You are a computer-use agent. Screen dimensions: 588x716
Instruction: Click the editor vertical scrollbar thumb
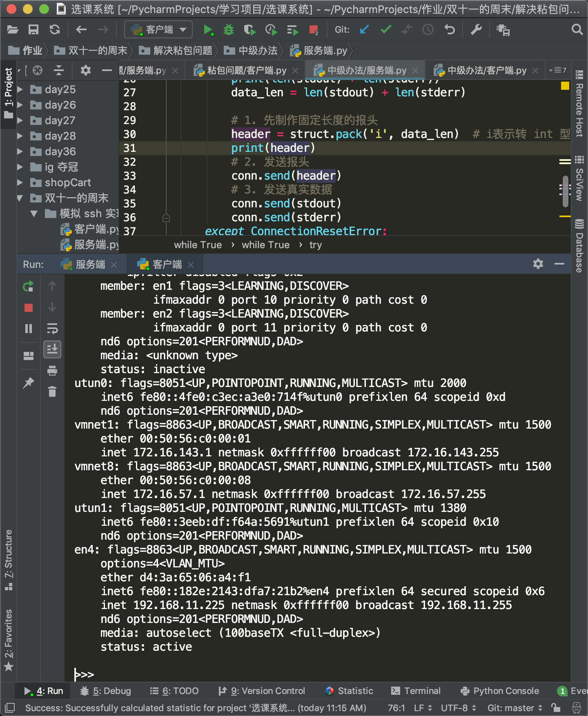pyautogui.click(x=565, y=191)
